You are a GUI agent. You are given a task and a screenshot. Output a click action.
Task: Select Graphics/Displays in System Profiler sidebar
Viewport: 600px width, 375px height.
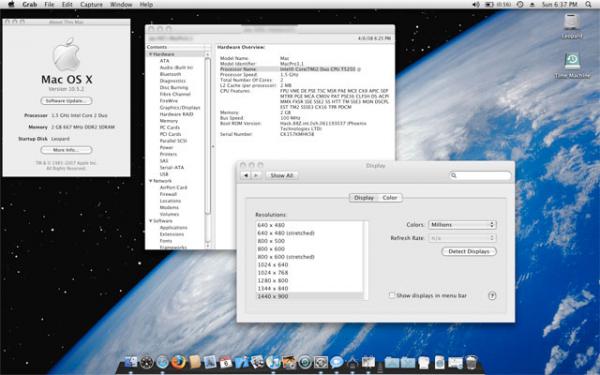tap(180, 108)
